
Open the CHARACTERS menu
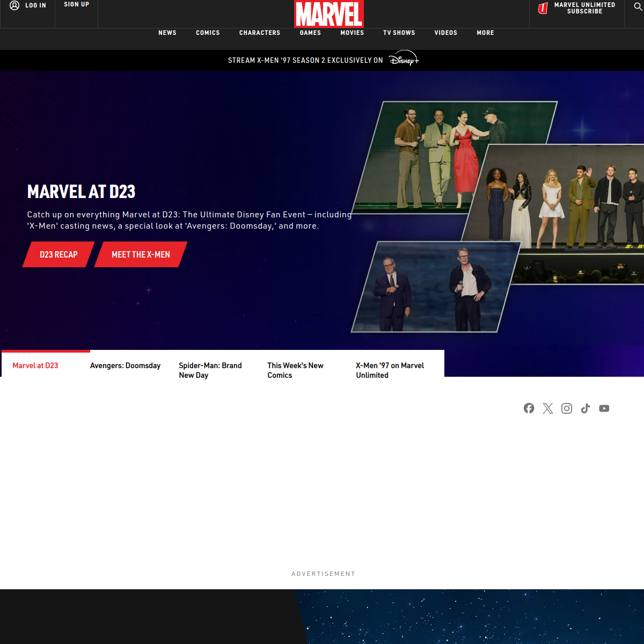tap(260, 33)
